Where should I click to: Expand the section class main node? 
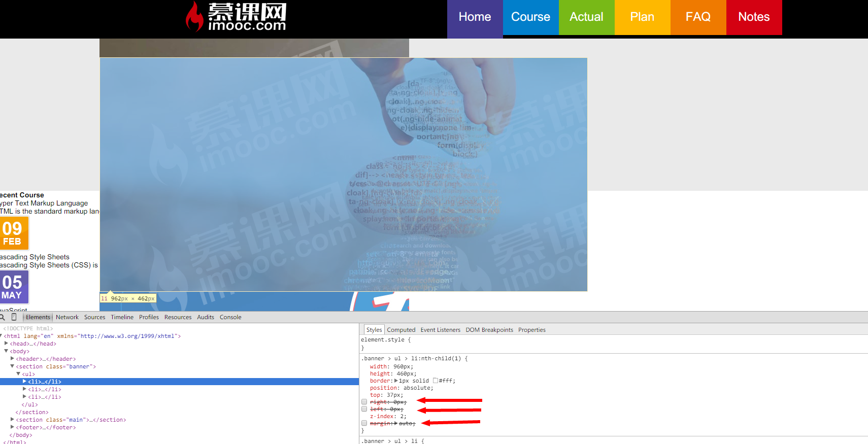pyautogui.click(x=12, y=420)
